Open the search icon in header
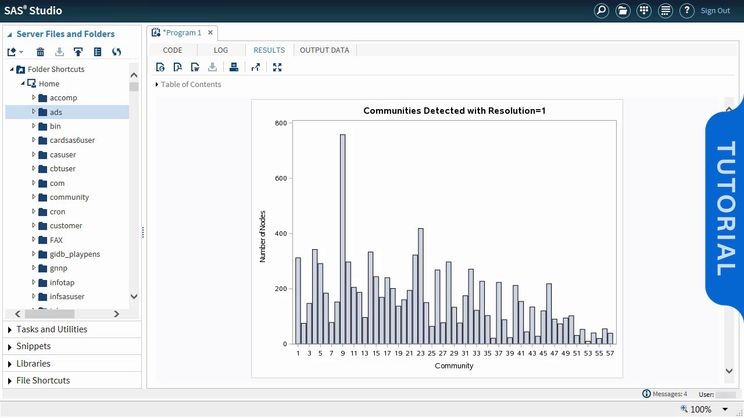The height and width of the screenshot is (418, 744). coord(601,10)
